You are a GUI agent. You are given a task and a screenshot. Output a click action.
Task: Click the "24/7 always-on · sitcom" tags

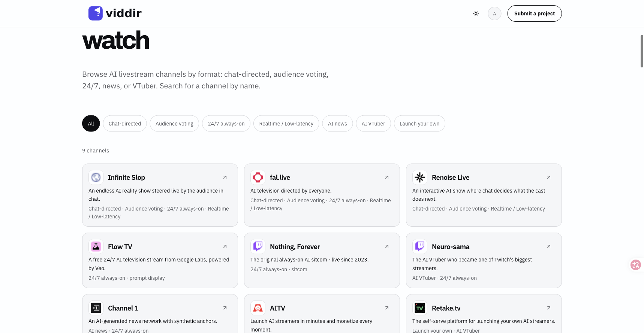tap(279, 269)
